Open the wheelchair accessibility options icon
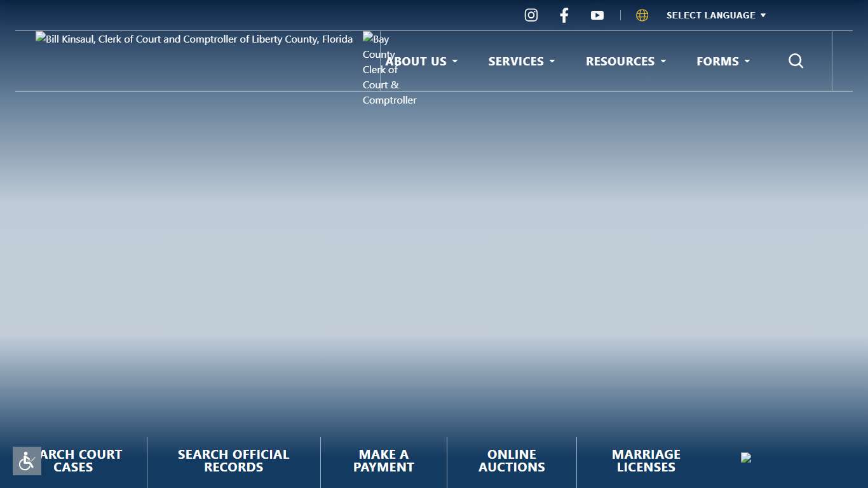868x488 pixels. (x=27, y=461)
